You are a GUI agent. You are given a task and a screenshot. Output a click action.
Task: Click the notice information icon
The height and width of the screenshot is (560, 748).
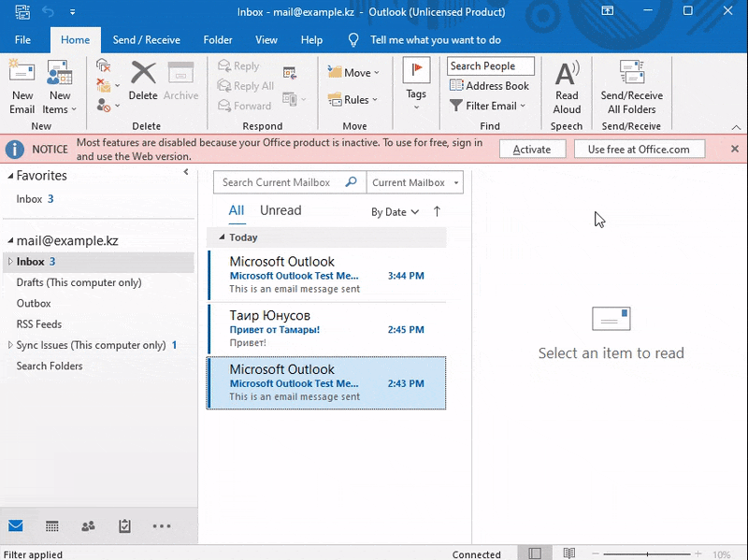[15, 150]
